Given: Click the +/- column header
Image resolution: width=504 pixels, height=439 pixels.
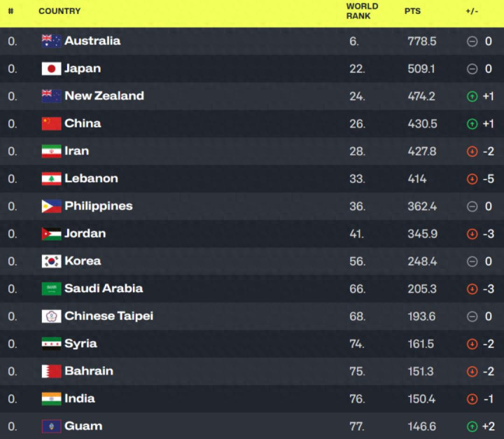Looking at the screenshot, I should pyautogui.click(x=472, y=11).
